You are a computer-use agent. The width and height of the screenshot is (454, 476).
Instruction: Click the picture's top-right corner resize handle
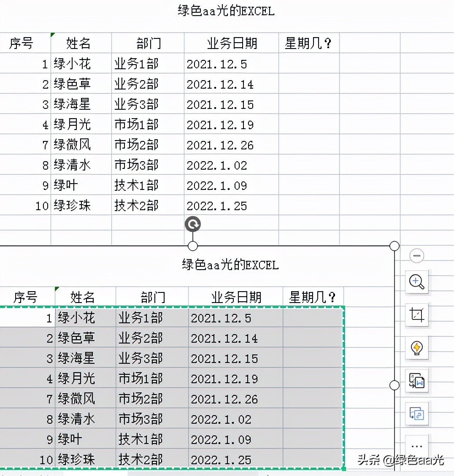coord(394,246)
